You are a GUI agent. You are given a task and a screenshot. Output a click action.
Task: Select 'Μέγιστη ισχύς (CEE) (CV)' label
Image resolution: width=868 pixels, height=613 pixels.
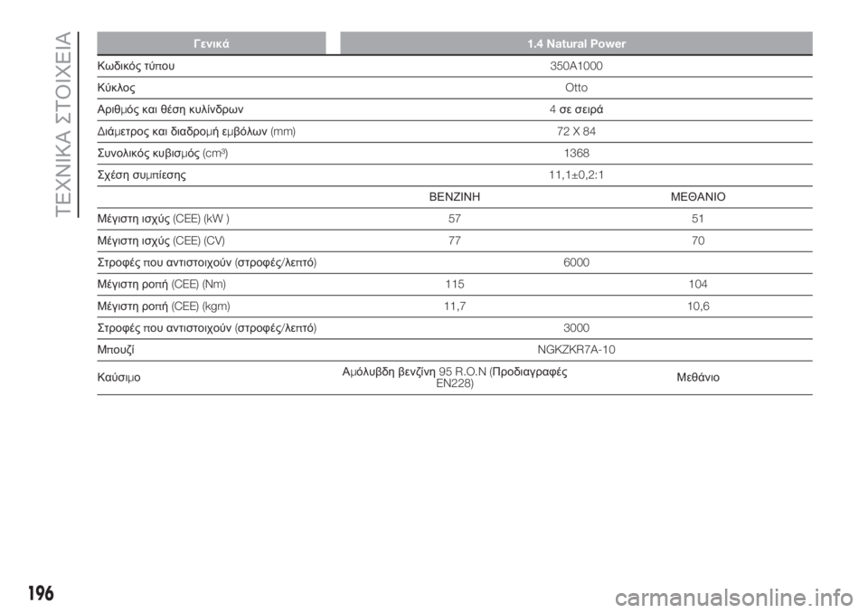(161, 240)
